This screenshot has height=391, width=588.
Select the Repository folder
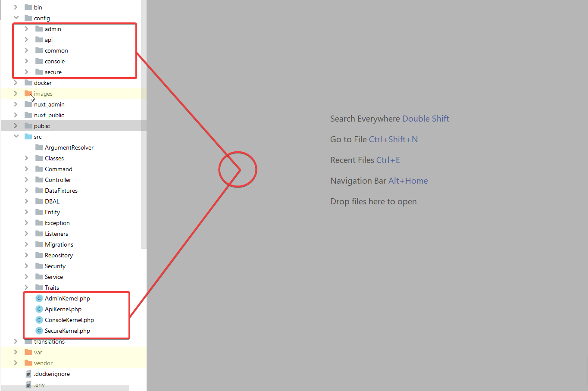pos(59,255)
